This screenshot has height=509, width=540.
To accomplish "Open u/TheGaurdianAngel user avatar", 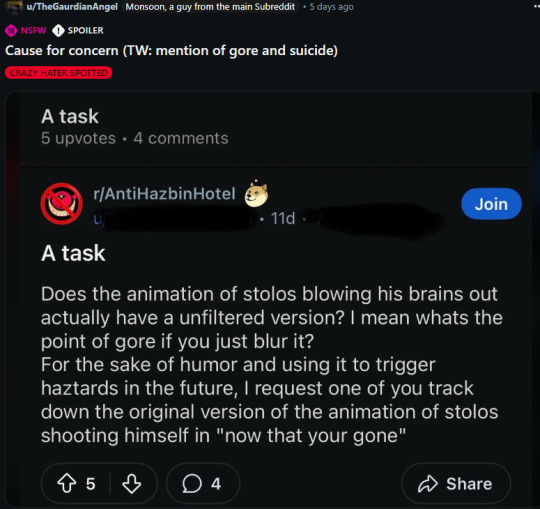I will 13,7.
